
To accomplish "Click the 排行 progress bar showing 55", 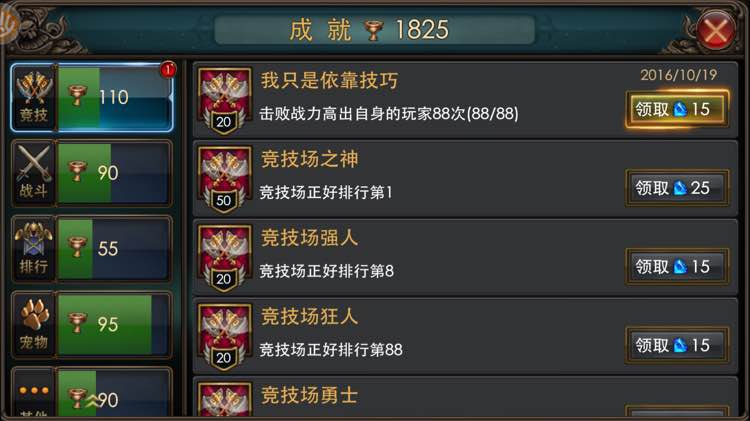I will click(x=114, y=248).
